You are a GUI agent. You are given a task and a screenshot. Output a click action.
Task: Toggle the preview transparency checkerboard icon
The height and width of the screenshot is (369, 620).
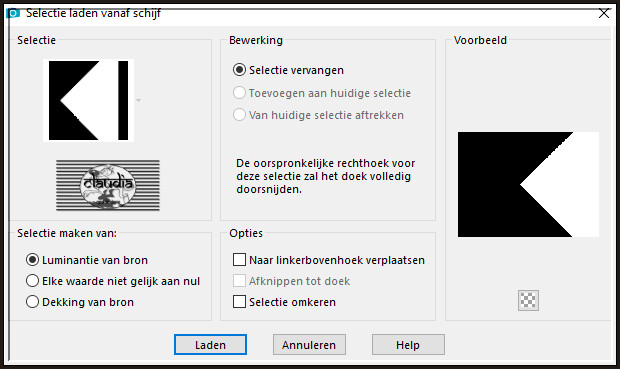pyautogui.click(x=528, y=301)
